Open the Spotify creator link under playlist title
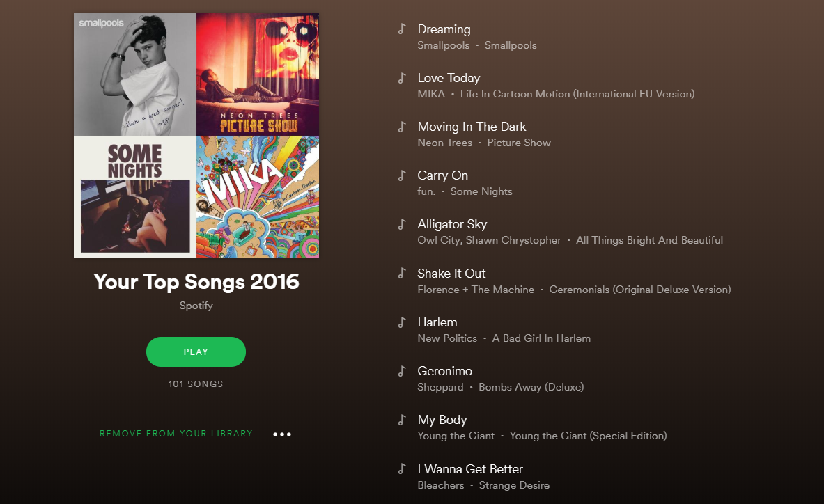 196,306
